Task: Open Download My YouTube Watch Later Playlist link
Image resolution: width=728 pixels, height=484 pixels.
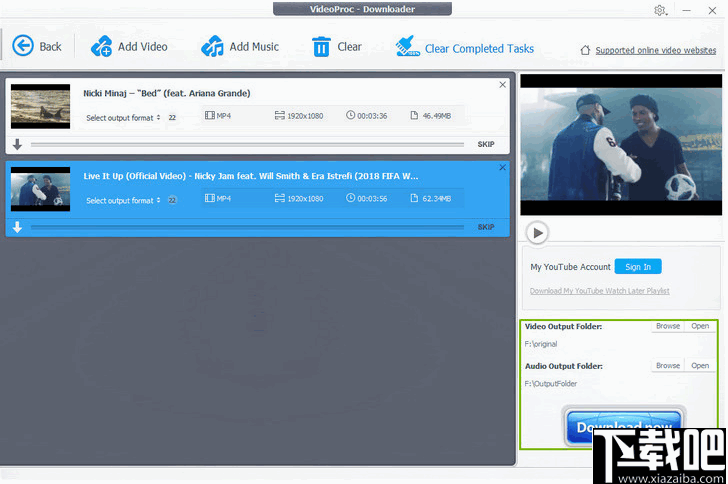Action: click(x=599, y=291)
